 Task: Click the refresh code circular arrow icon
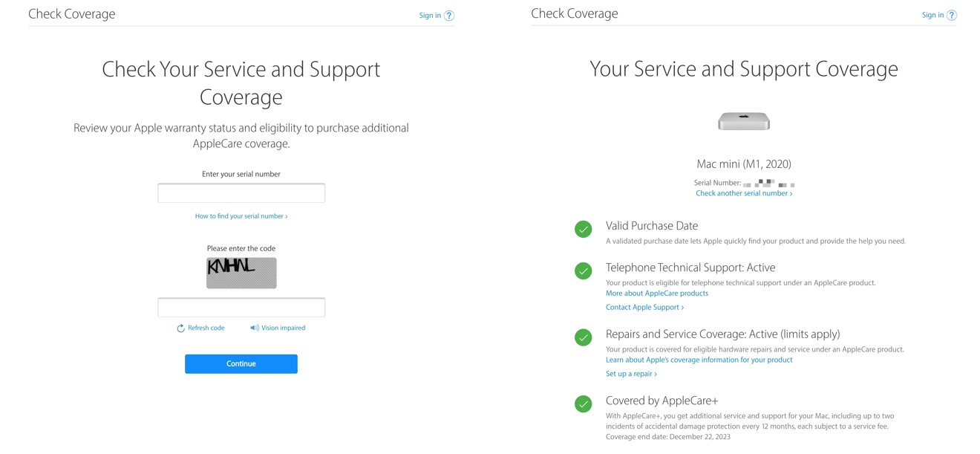[180, 328]
